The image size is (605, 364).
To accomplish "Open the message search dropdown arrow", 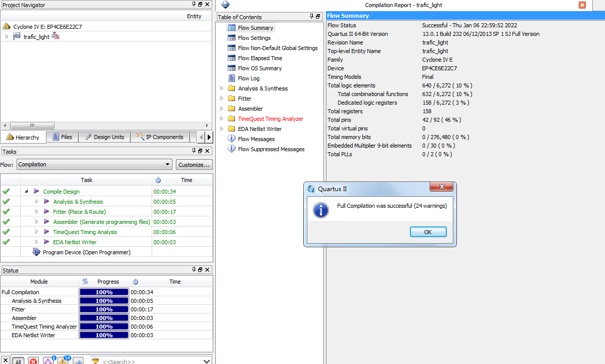I will pyautogui.click(x=206, y=361).
